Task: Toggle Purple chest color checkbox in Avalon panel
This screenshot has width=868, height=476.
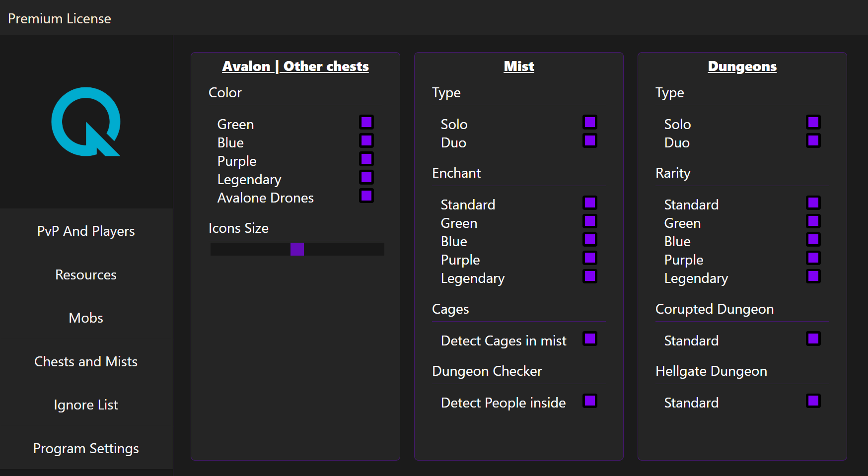Action: 366,159
